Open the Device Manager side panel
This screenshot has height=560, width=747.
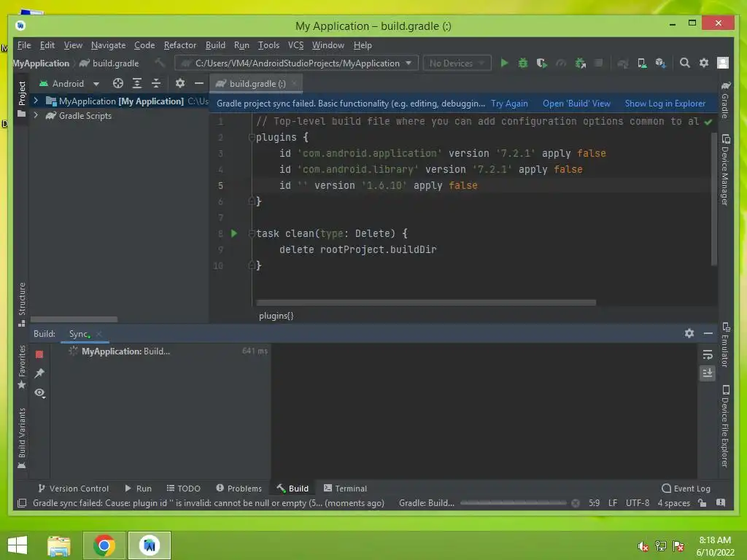(725, 170)
